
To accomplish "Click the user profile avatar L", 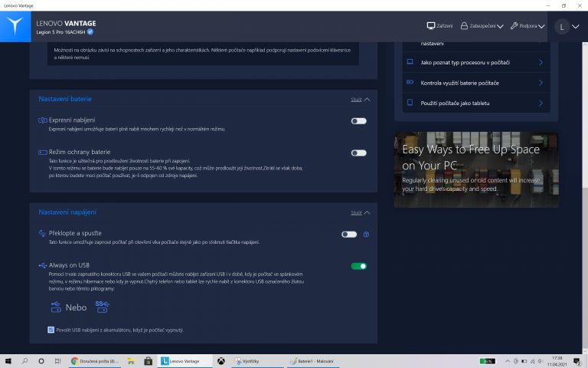I will point(562,26).
